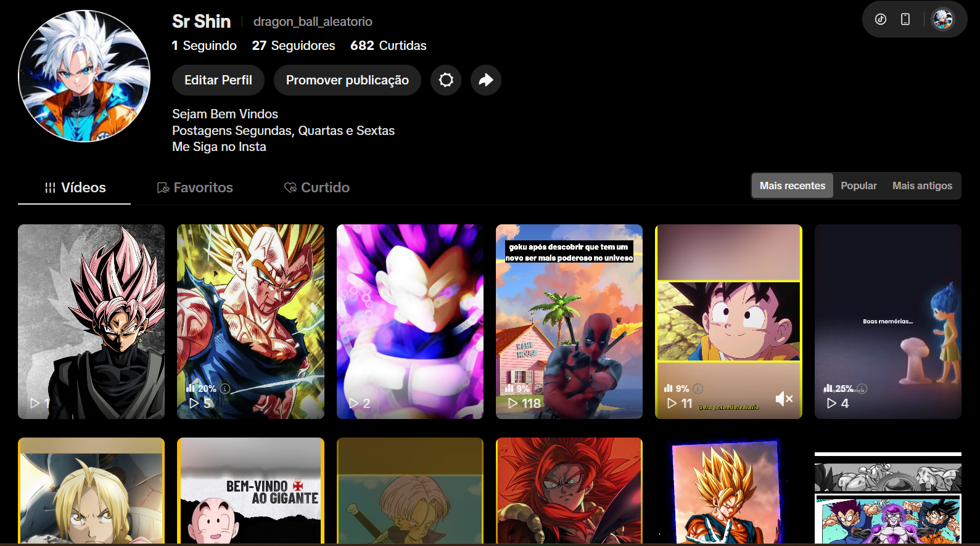This screenshot has height=546, width=980.
Task: Open the BEM-VINDO AO GIGANTE video
Action: 250,491
